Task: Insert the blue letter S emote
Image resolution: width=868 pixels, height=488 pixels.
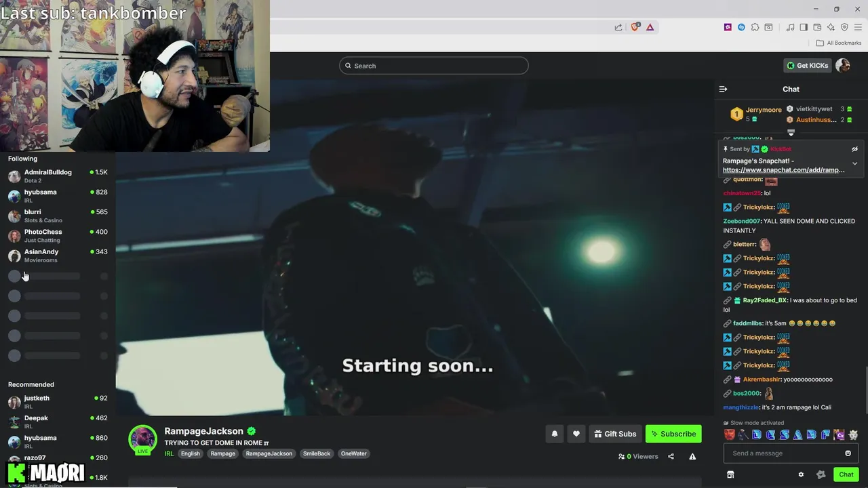Action: (785, 435)
